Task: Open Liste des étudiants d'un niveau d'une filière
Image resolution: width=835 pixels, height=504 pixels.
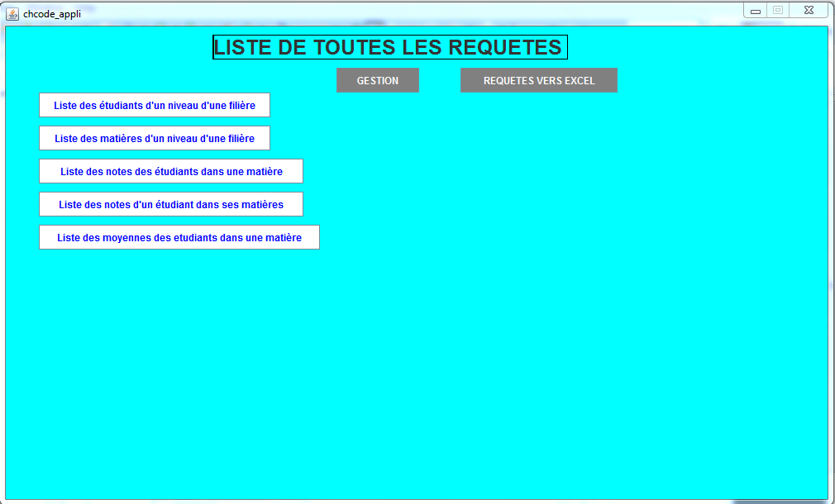Action: (x=155, y=106)
